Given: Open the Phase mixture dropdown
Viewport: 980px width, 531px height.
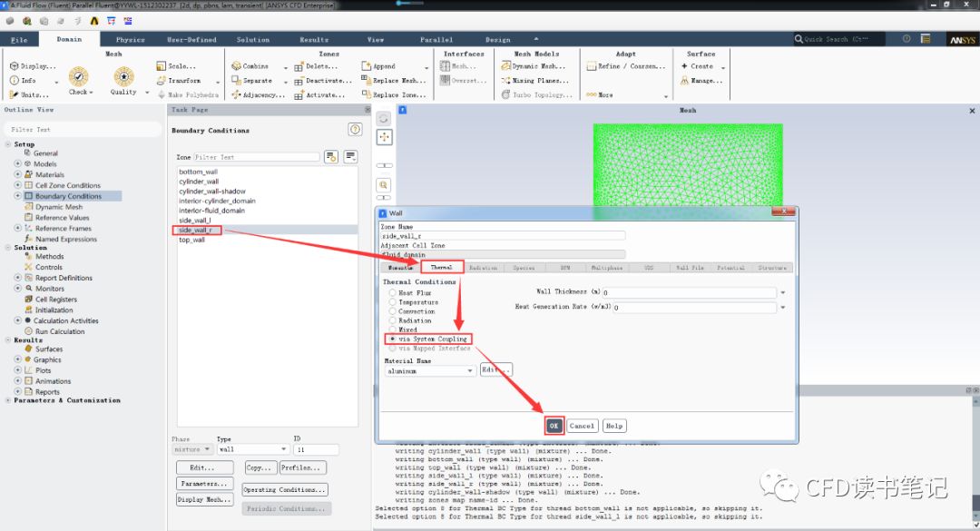Looking at the screenshot, I should (x=191, y=449).
